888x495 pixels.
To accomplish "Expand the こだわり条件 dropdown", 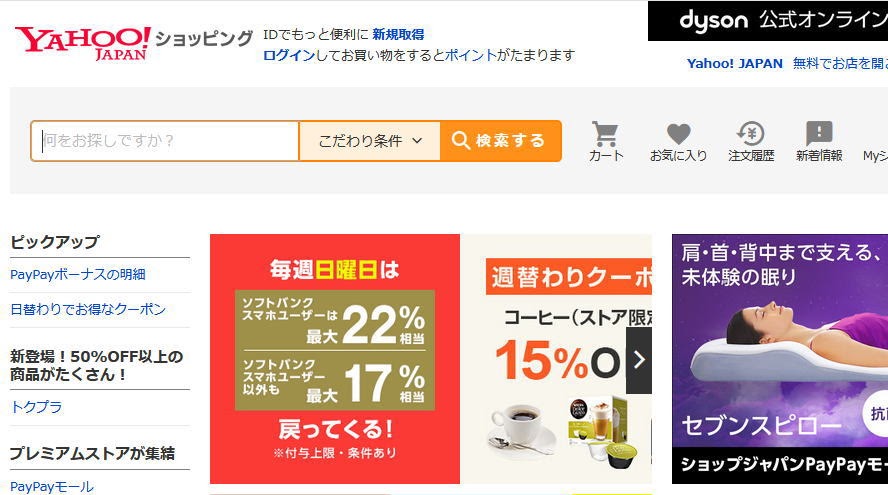I will (370, 140).
